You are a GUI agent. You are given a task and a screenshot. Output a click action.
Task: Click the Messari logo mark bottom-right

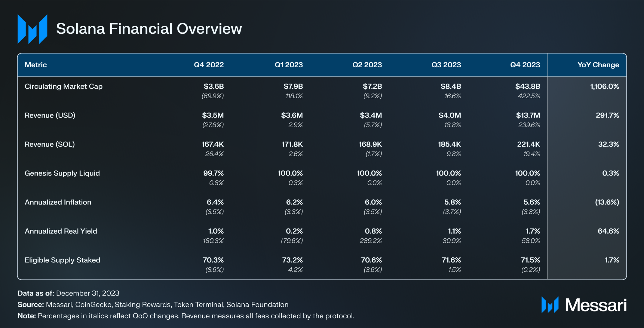(x=550, y=305)
